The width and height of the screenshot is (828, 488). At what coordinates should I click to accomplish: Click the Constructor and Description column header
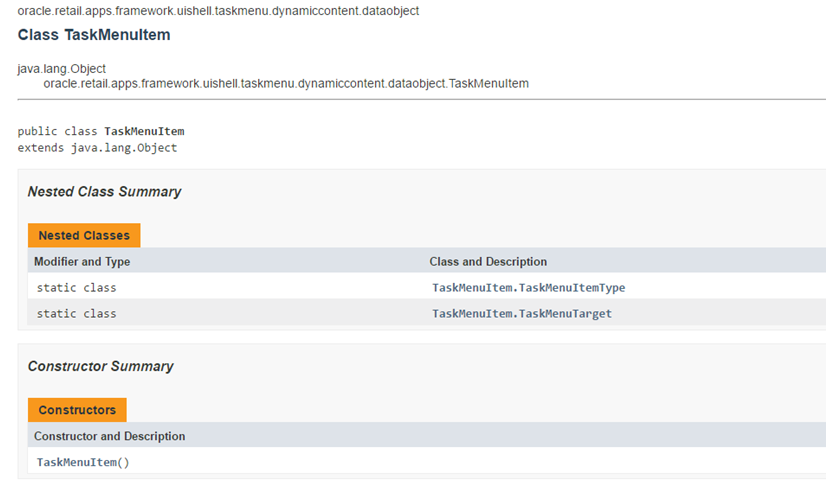click(x=109, y=436)
